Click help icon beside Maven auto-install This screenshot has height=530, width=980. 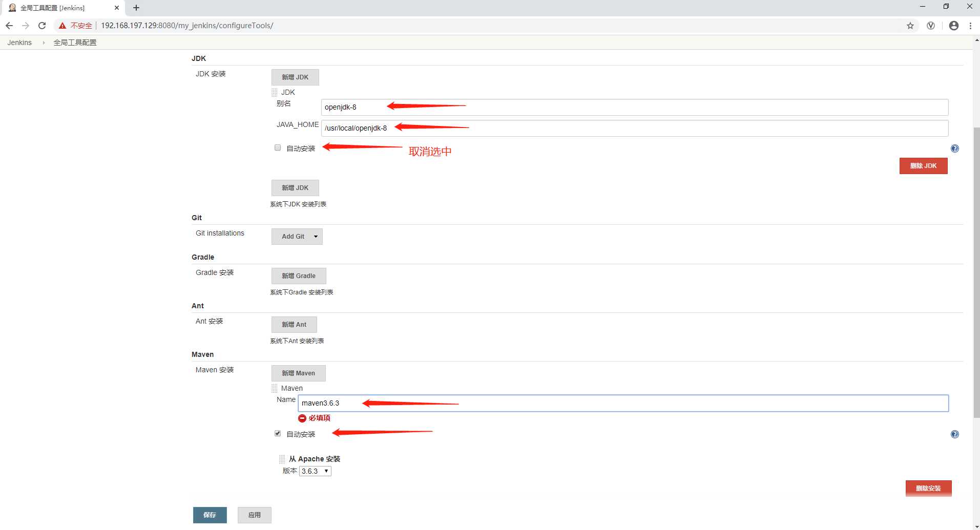coord(955,434)
